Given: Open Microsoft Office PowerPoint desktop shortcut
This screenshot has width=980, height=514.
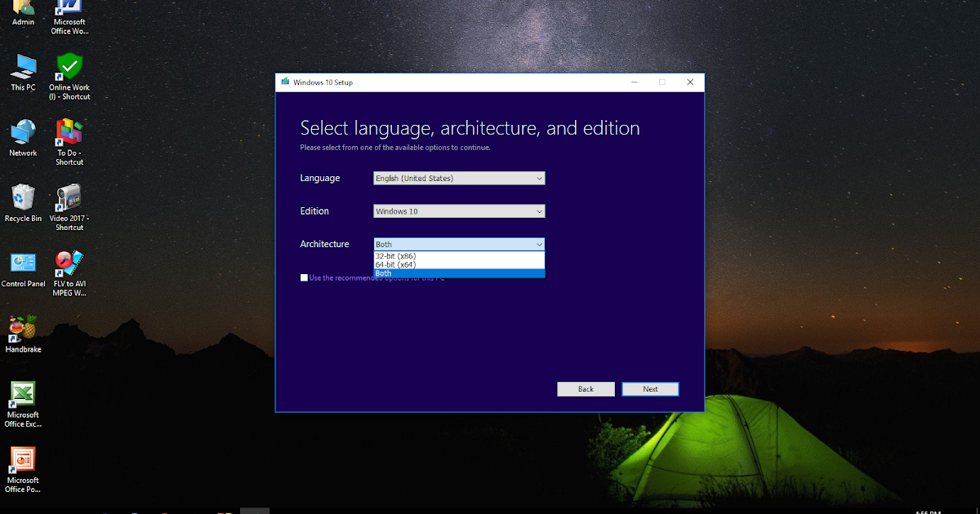Looking at the screenshot, I should (23, 469).
